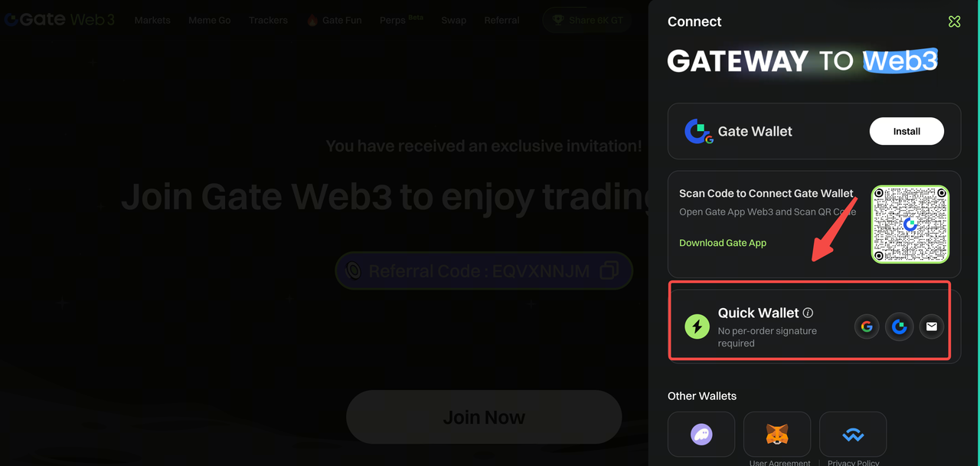Click the Gate Wallet QR code

(x=910, y=224)
